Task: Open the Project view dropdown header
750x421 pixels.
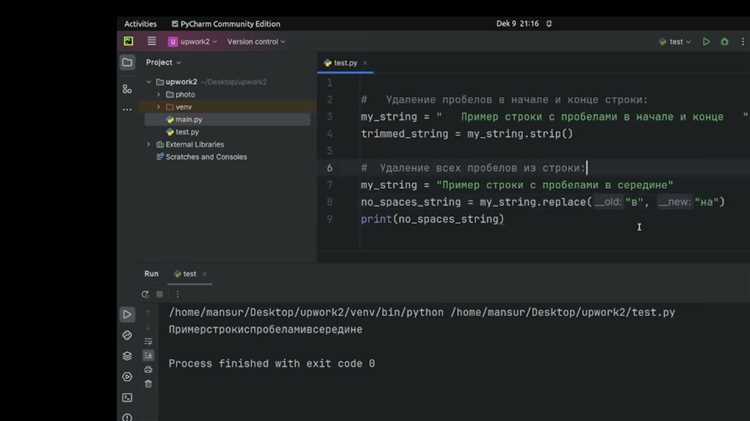Action: (x=163, y=63)
